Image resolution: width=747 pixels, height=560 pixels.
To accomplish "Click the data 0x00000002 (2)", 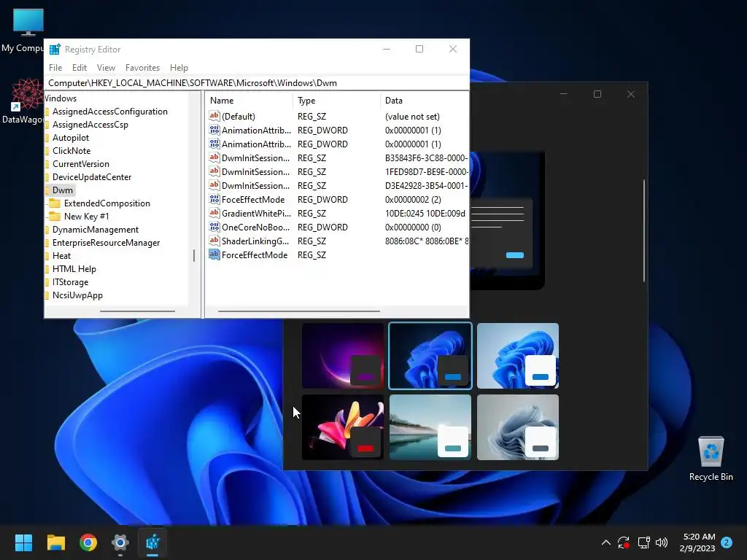I will 413,200.
